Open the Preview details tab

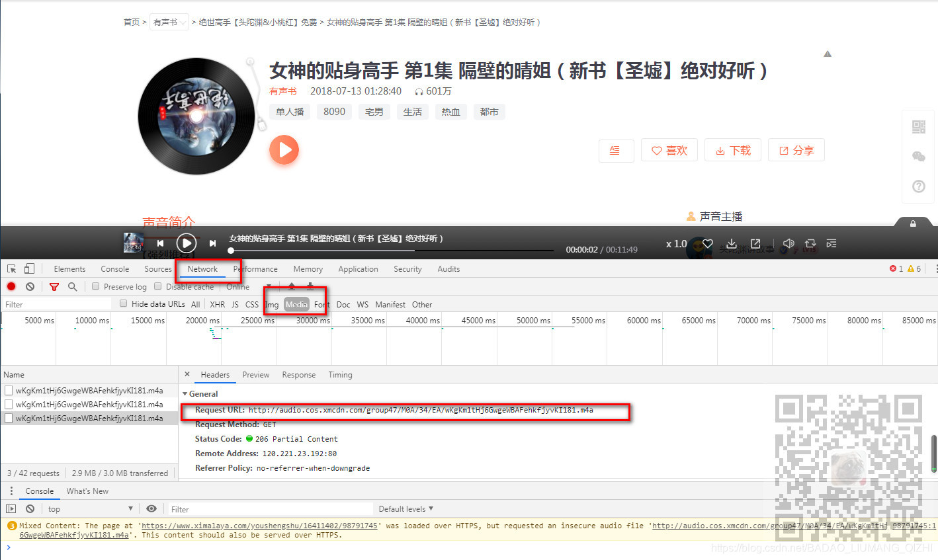255,375
